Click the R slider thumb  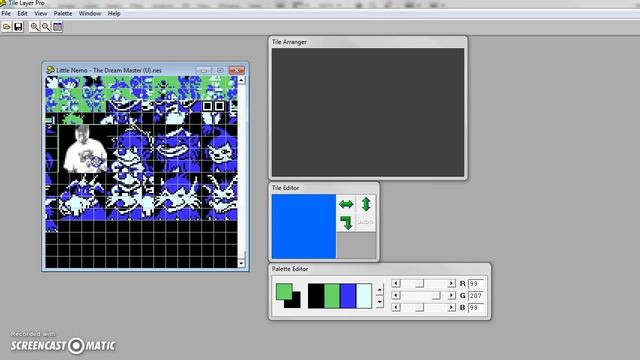tap(419, 283)
